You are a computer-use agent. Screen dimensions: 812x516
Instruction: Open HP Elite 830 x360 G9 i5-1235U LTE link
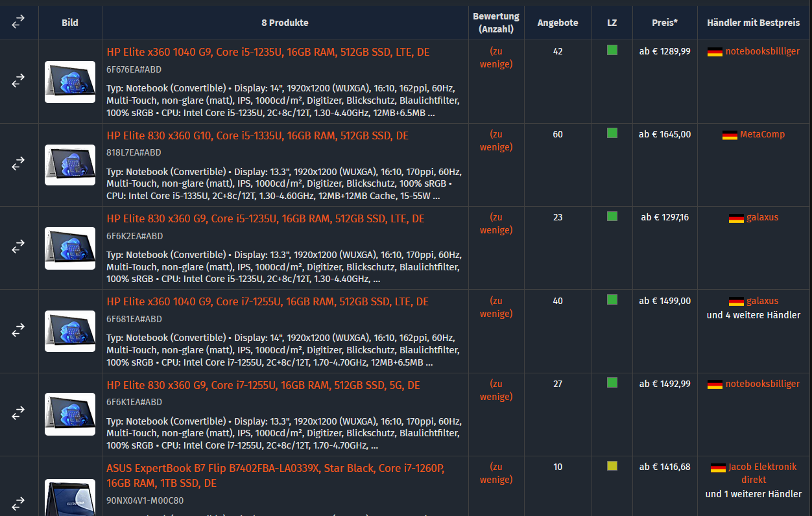click(x=265, y=218)
